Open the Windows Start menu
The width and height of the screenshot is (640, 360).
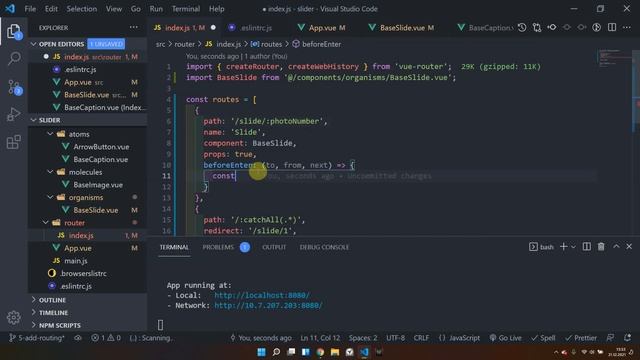tap(261, 352)
